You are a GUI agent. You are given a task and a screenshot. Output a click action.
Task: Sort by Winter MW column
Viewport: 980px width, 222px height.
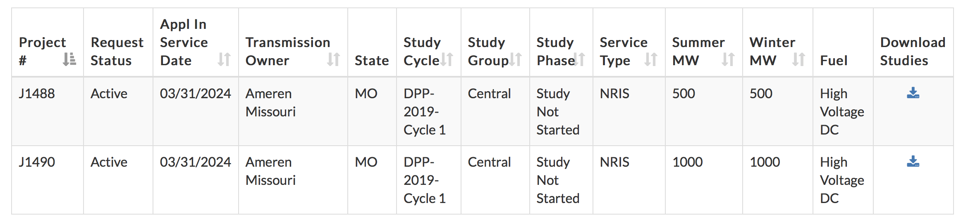(x=798, y=60)
